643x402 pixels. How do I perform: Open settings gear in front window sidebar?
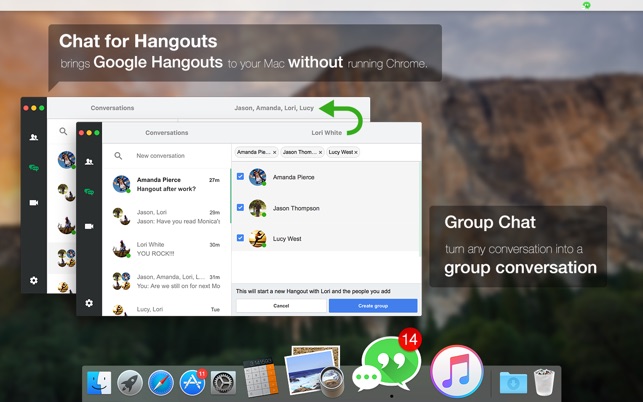[89, 303]
